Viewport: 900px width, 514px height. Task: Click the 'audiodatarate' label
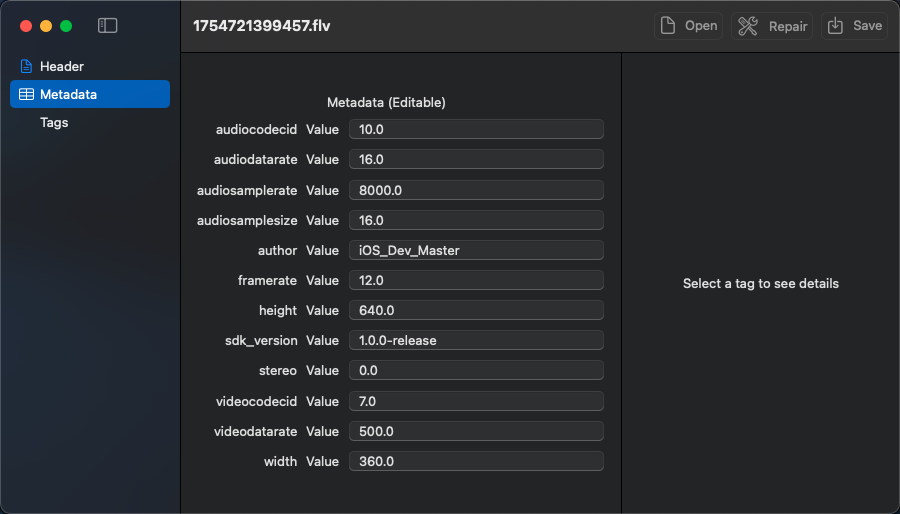coord(256,159)
